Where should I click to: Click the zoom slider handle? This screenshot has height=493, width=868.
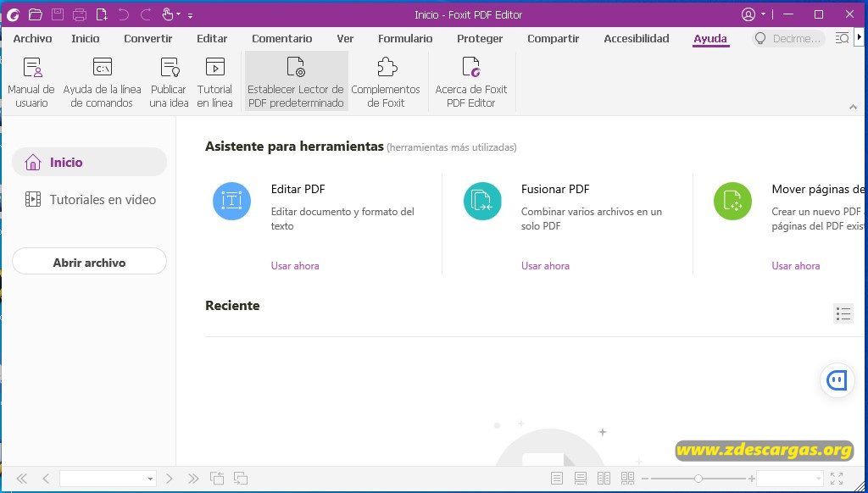tap(698, 479)
